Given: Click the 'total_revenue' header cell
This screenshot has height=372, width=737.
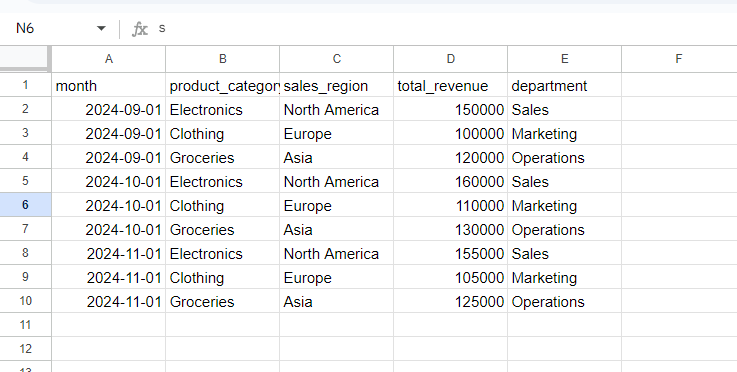Looking at the screenshot, I should [450, 86].
